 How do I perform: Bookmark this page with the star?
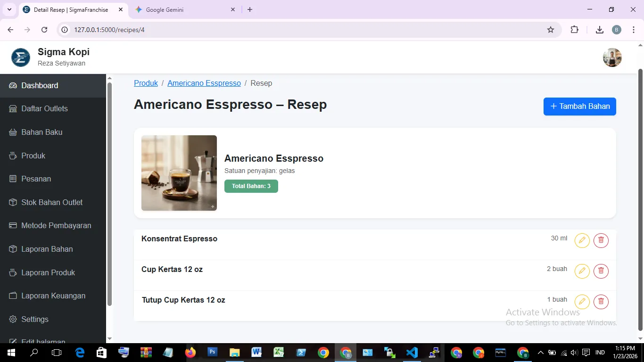pyautogui.click(x=551, y=30)
